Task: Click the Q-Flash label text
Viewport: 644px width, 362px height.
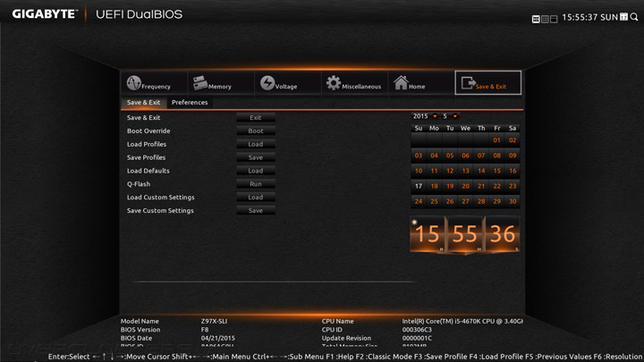Action: pos(139,184)
